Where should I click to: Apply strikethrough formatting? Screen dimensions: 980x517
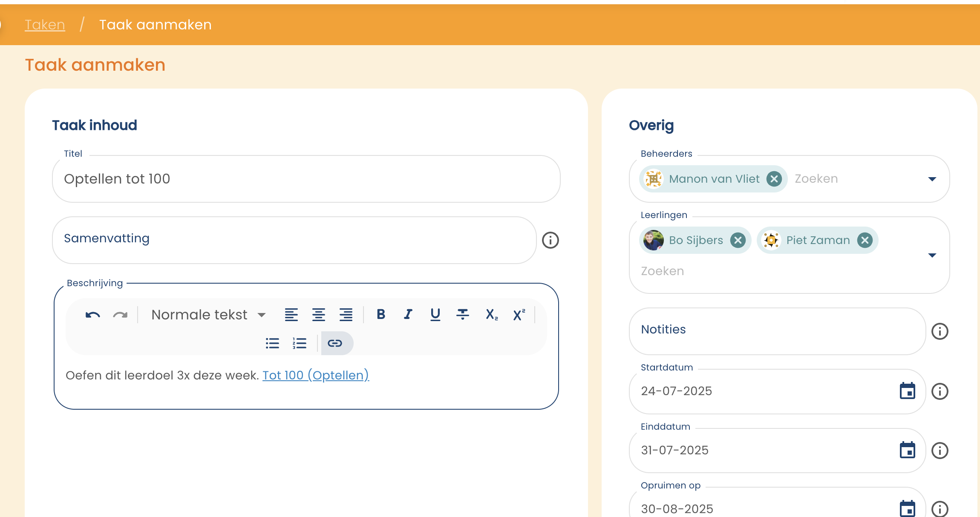[462, 314]
